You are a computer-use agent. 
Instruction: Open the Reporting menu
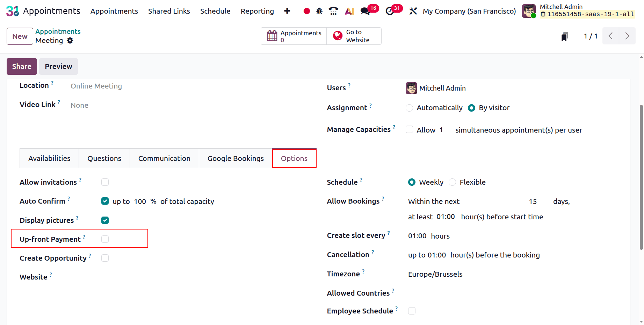coord(257,11)
